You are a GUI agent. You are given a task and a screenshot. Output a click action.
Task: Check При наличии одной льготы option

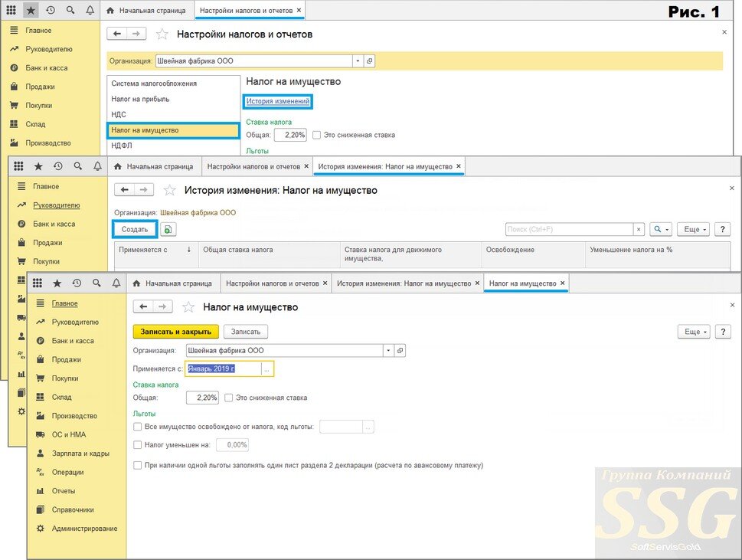(x=138, y=465)
